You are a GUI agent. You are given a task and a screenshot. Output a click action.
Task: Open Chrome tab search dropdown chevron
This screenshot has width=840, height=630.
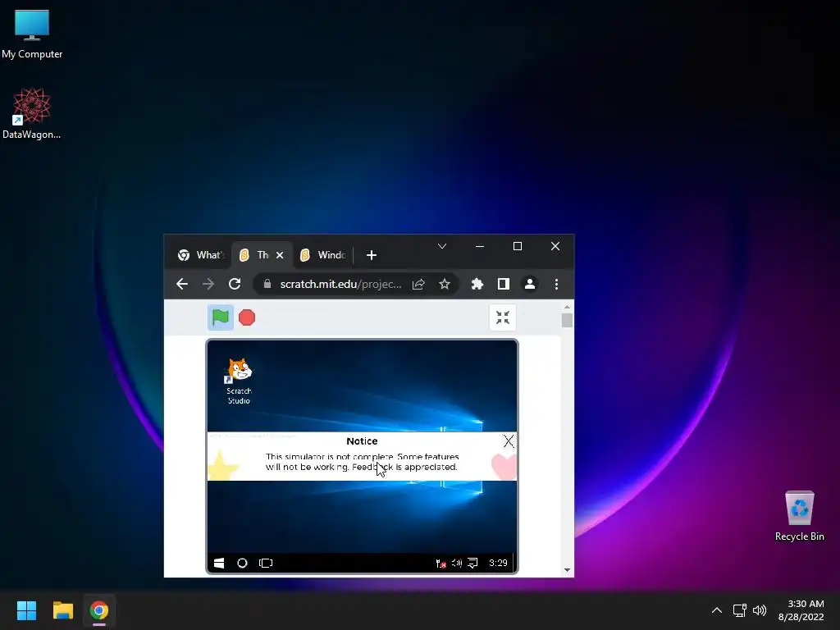442,246
